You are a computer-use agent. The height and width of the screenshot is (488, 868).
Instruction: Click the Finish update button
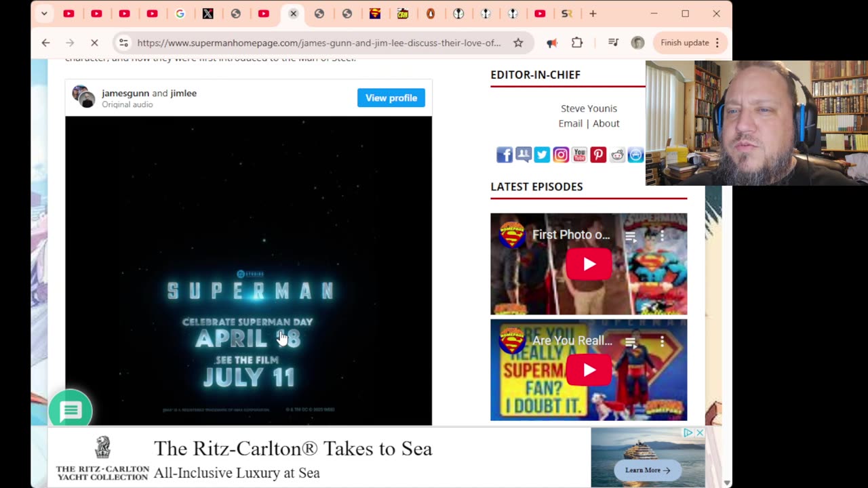(685, 43)
